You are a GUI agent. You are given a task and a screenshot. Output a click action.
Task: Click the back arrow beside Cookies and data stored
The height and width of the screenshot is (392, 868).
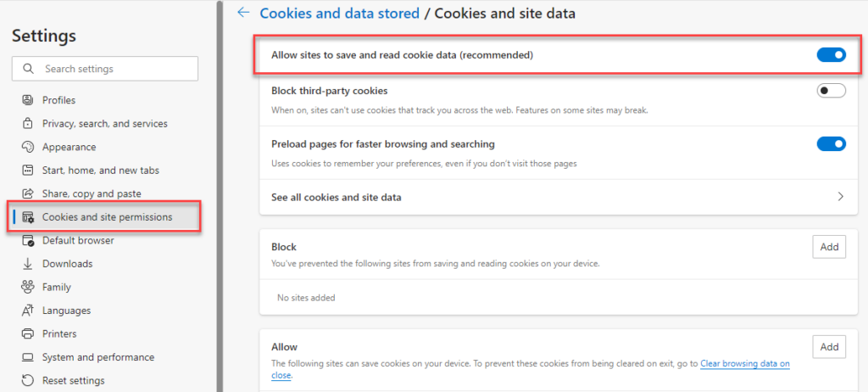[244, 13]
